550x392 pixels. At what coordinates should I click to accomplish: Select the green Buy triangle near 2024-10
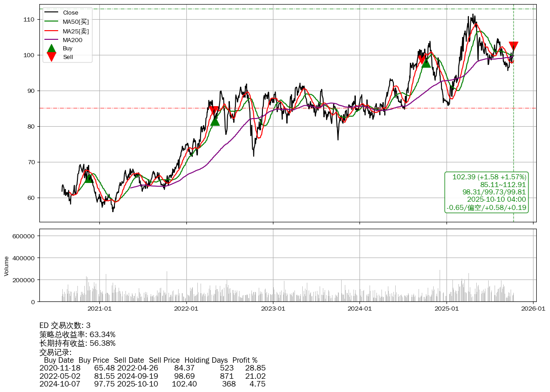pyautogui.click(x=426, y=63)
